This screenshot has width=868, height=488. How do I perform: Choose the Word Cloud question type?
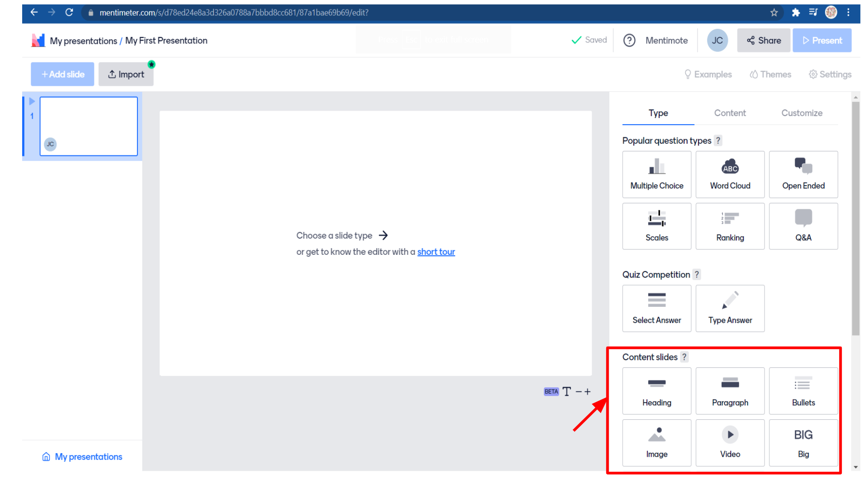(730, 174)
